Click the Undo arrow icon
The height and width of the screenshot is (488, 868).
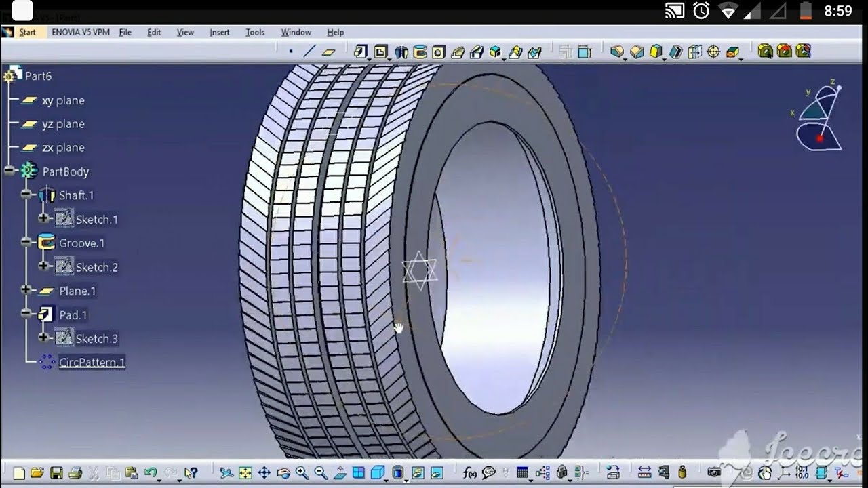(x=151, y=472)
